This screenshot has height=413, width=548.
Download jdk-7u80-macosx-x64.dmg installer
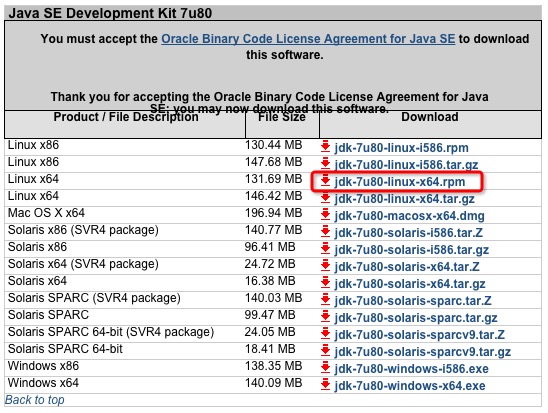tap(409, 216)
